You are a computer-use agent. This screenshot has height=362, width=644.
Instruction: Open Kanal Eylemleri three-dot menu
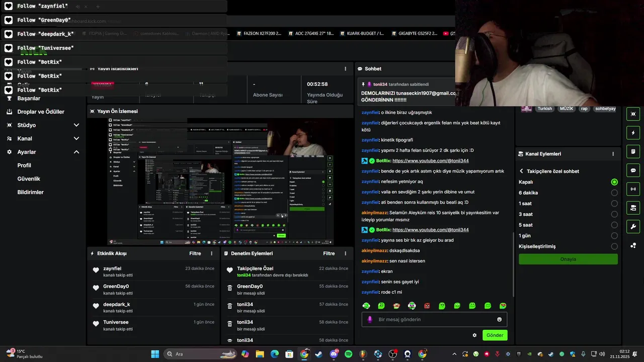click(x=613, y=154)
